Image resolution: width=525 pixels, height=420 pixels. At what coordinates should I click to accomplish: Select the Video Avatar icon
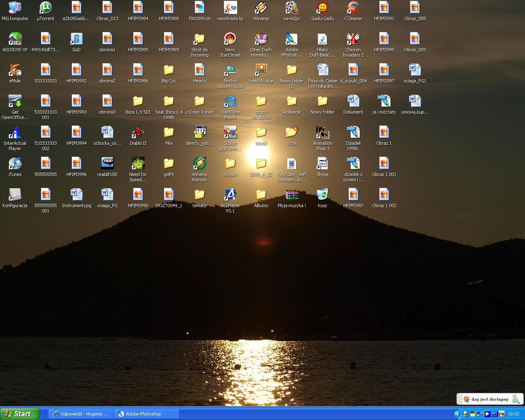pyautogui.click(x=261, y=73)
